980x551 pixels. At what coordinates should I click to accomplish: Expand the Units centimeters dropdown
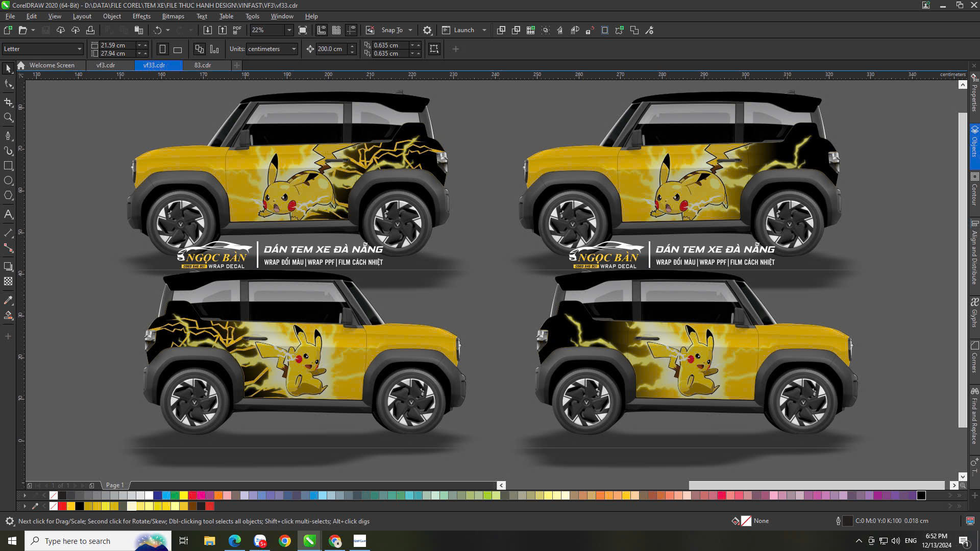[293, 49]
